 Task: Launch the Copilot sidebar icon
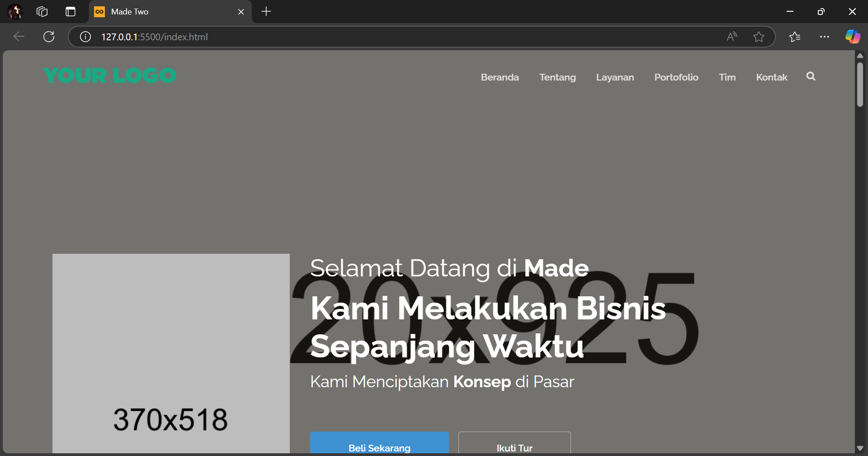pyautogui.click(x=853, y=37)
